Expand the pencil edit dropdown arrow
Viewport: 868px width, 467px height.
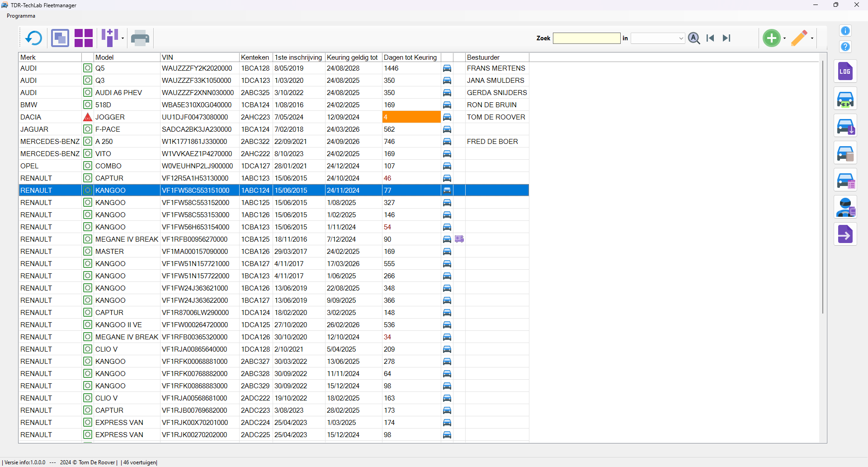[x=812, y=38]
